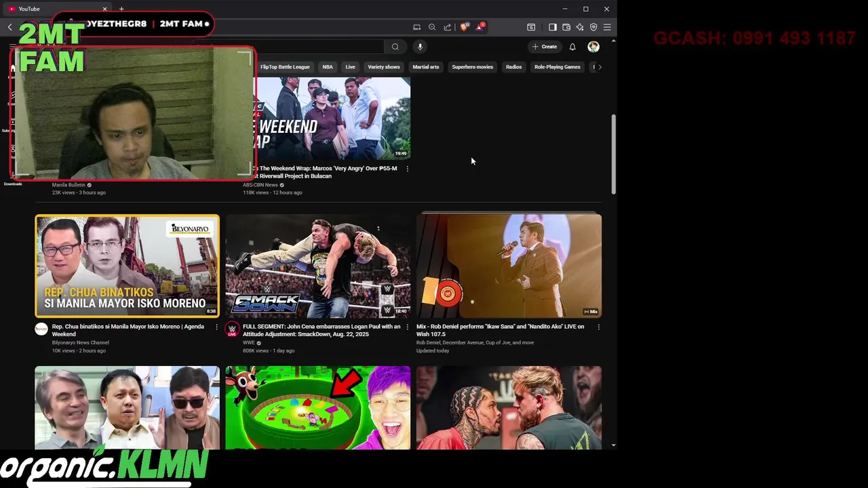
Task: Start voice search with microphone icon
Action: pos(420,47)
